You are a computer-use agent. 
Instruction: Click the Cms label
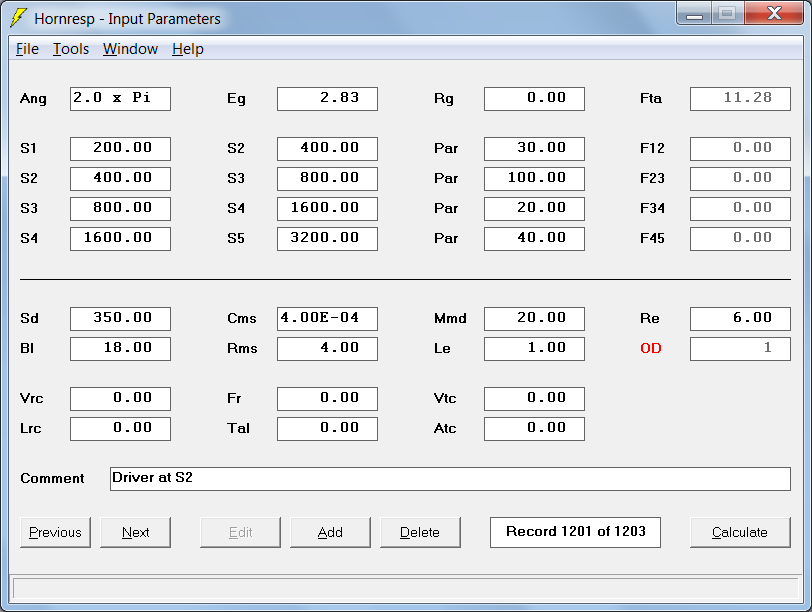tap(242, 318)
